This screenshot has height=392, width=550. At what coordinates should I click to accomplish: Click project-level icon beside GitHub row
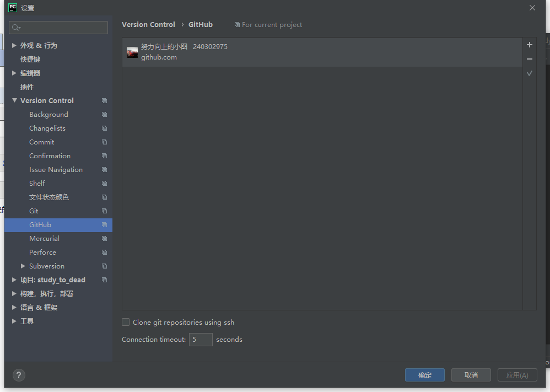tap(104, 224)
